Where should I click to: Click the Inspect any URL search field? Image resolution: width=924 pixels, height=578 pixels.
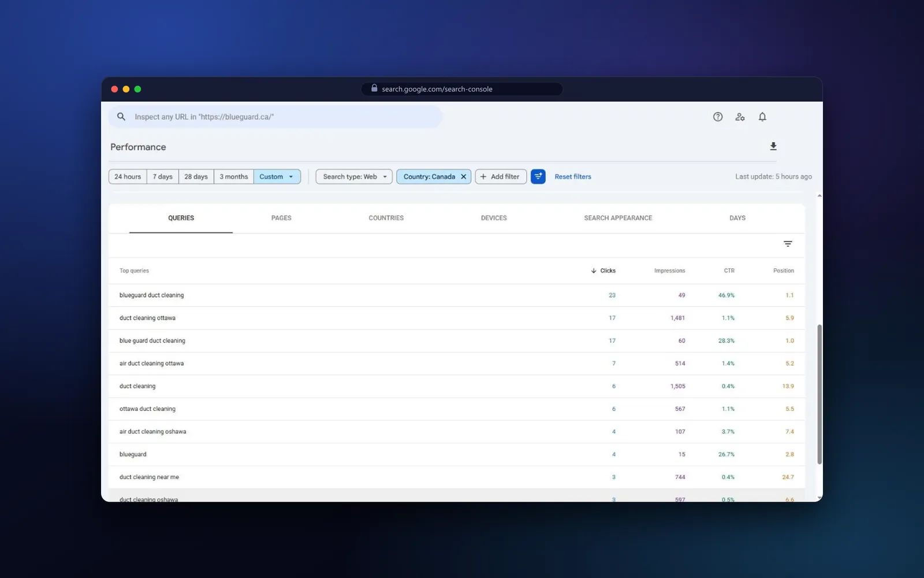[x=275, y=117]
